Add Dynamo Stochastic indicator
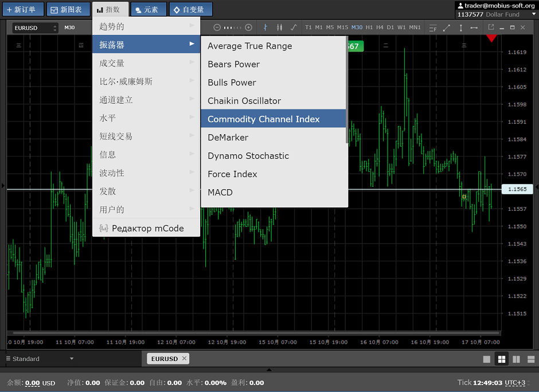Screen dimensions: 539x392 (274, 156)
